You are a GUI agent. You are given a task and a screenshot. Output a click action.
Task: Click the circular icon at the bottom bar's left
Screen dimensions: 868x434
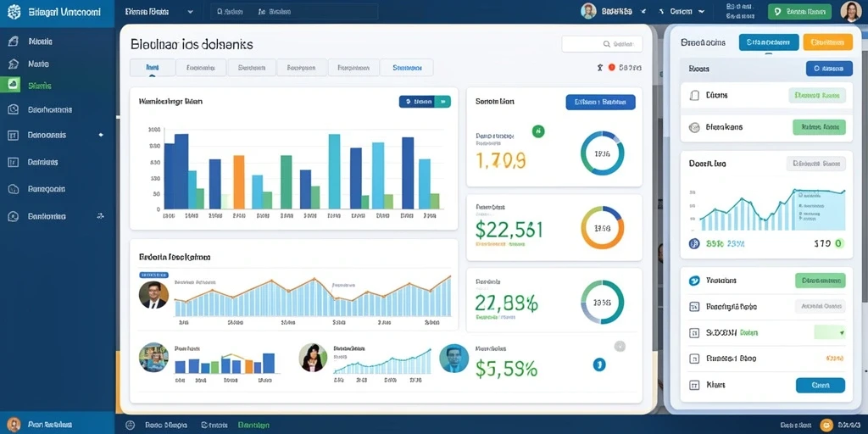click(x=130, y=426)
